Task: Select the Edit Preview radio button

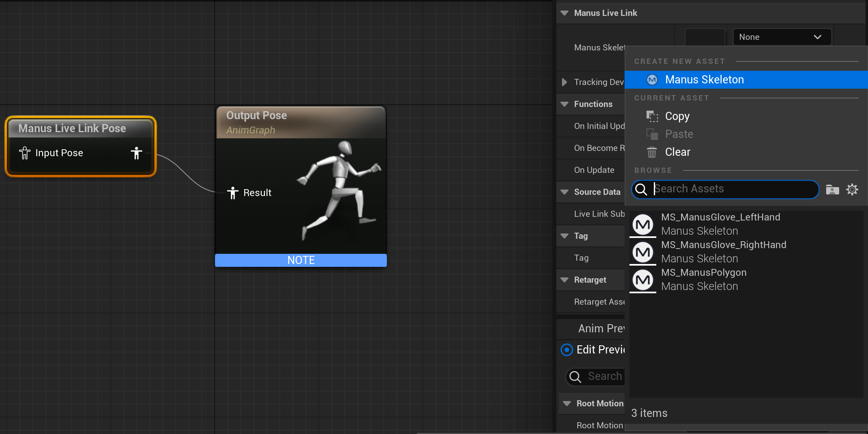Action: [567, 350]
